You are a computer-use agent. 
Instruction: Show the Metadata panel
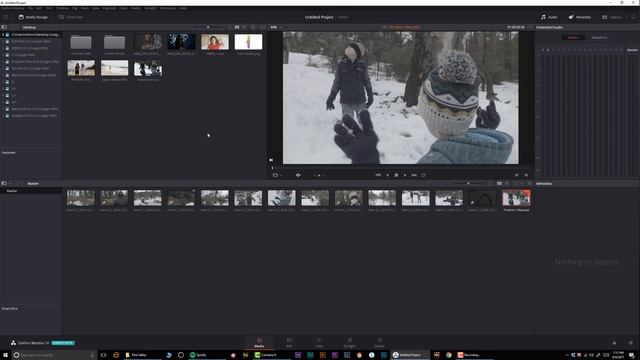pos(580,17)
